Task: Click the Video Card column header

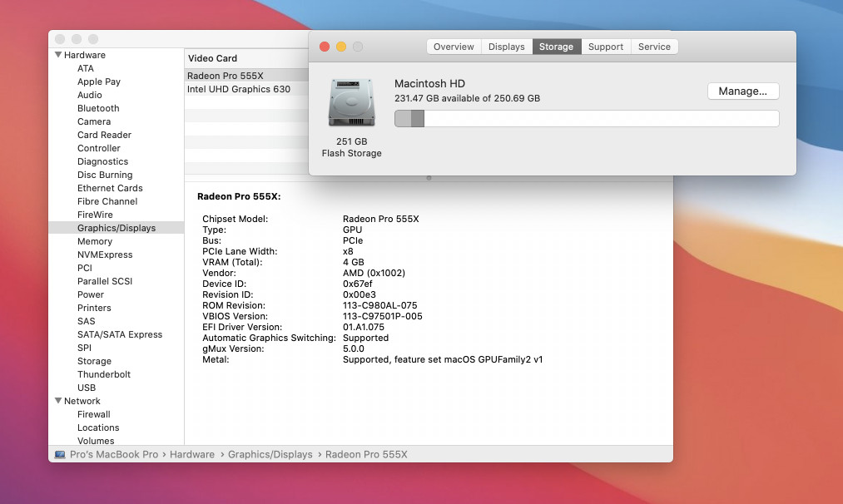Action: coord(247,58)
